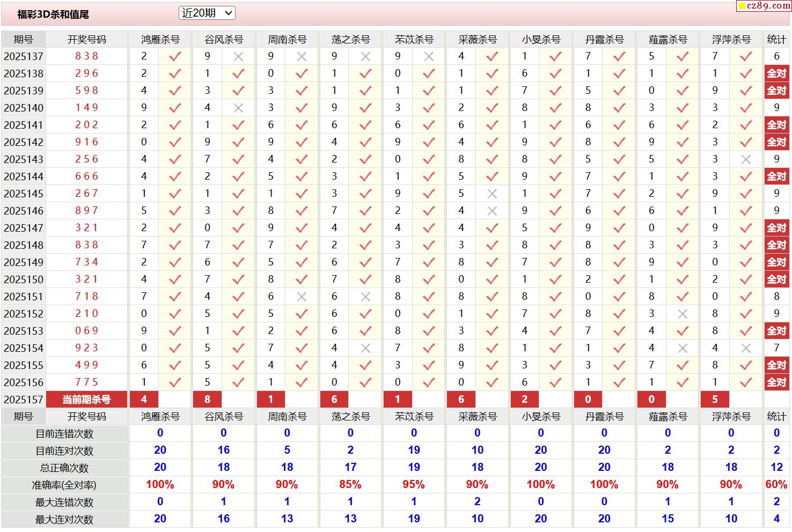The image size is (792, 532).
Task: Click the check mark for 采薇杀号 in row 2025137
Action: coord(492,56)
